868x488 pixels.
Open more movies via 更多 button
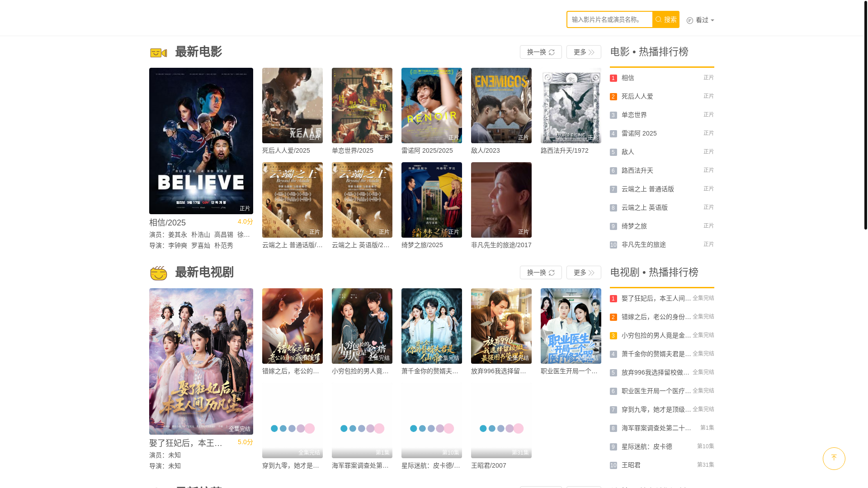(x=583, y=52)
